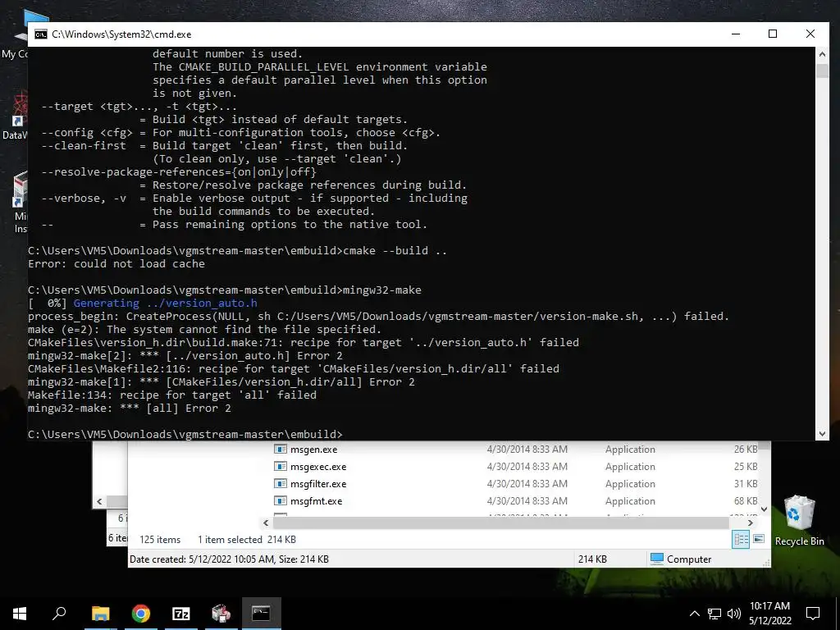840x630 pixels.
Task: Click the 125 items status text
Action: click(160, 540)
